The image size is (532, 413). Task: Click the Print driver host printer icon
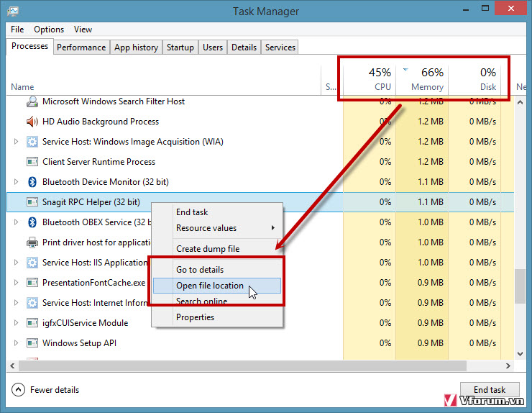point(32,242)
